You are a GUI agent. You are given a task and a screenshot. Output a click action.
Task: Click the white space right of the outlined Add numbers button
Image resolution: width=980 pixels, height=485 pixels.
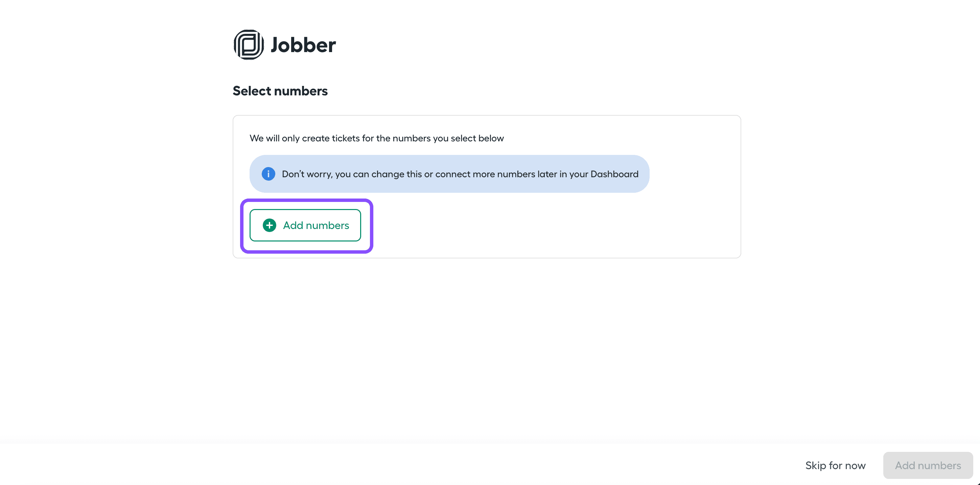[x=533, y=225]
